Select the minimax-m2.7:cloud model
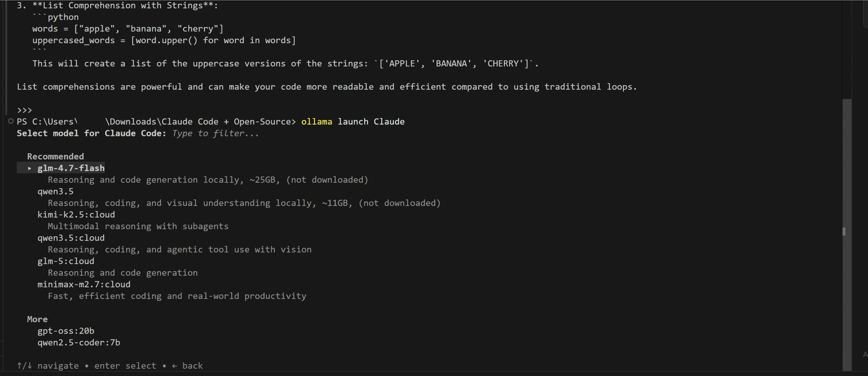The image size is (868, 376). coord(84,285)
